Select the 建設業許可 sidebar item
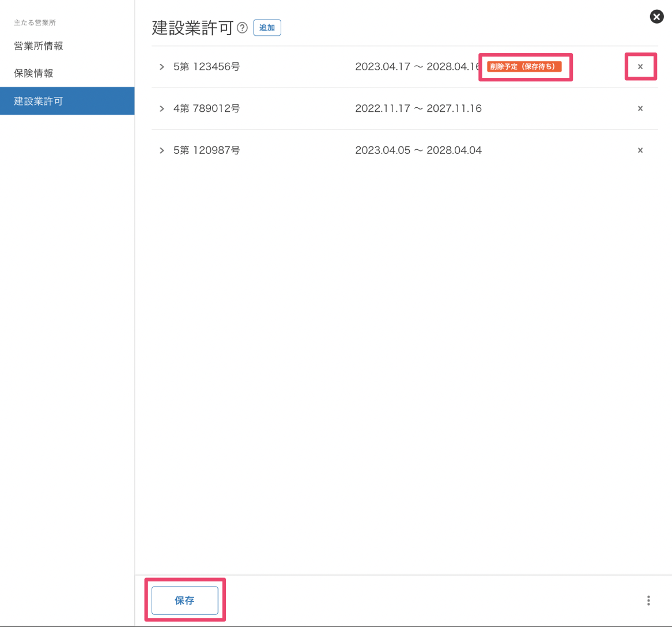Viewport: 672px width, 627px height. click(39, 101)
